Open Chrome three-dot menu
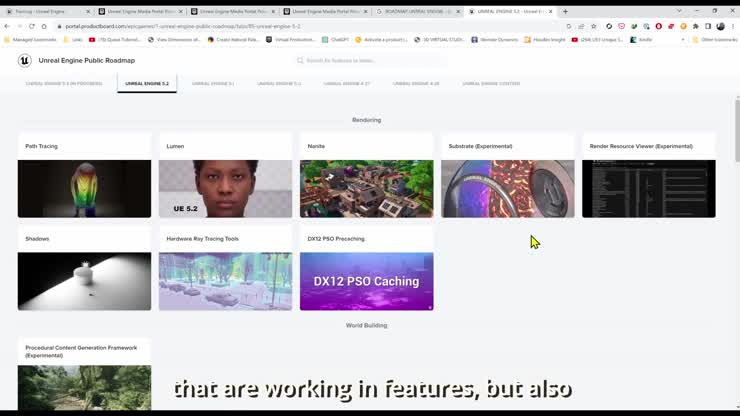Image resolution: width=740 pixels, height=416 pixels. pyautogui.click(x=733, y=26)
